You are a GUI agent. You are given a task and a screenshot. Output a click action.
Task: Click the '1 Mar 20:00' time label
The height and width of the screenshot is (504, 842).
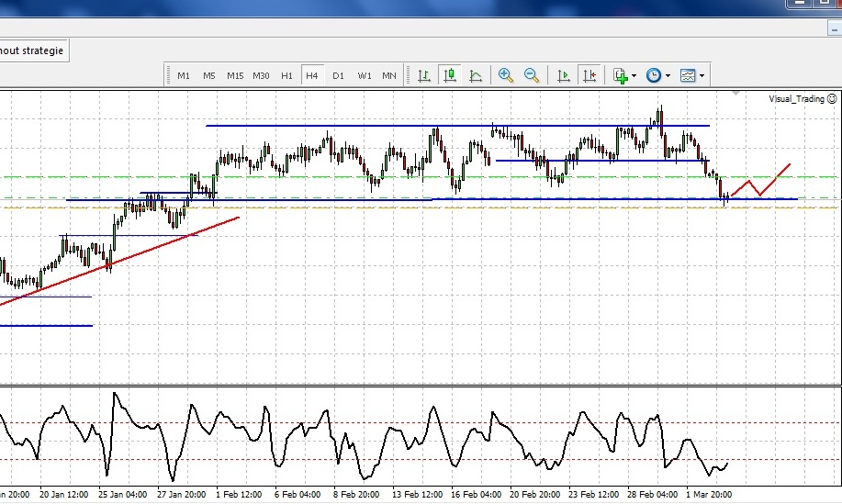click(709, 494)
